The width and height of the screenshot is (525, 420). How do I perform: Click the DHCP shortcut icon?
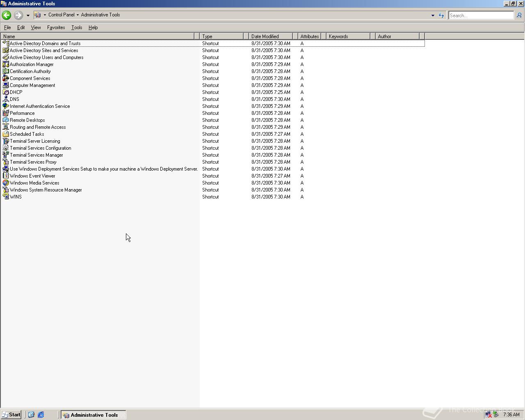(x=6, y=92)
